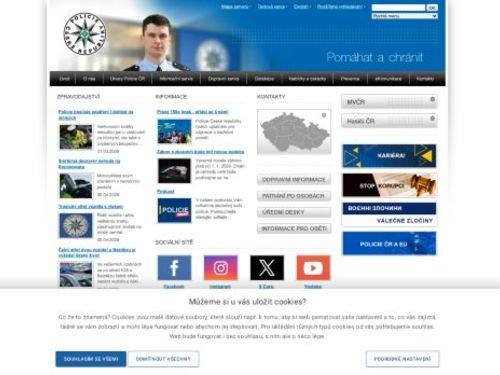Open O nás navigation item
Screen dimensions: 500x375
point(89,79)
